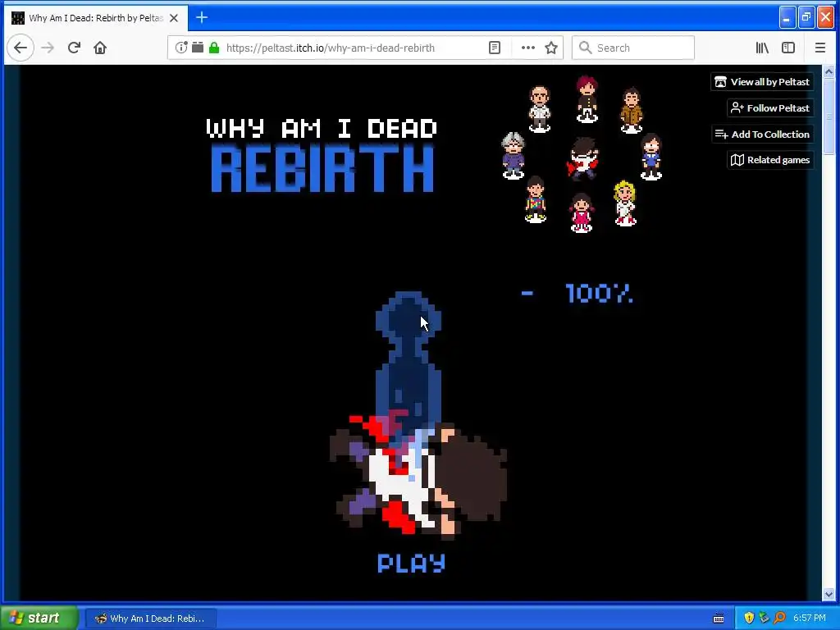The height and width of the screenshot is (630, 840).
Task: Click the page scrollbar up arrow
Action: [829, 71]
